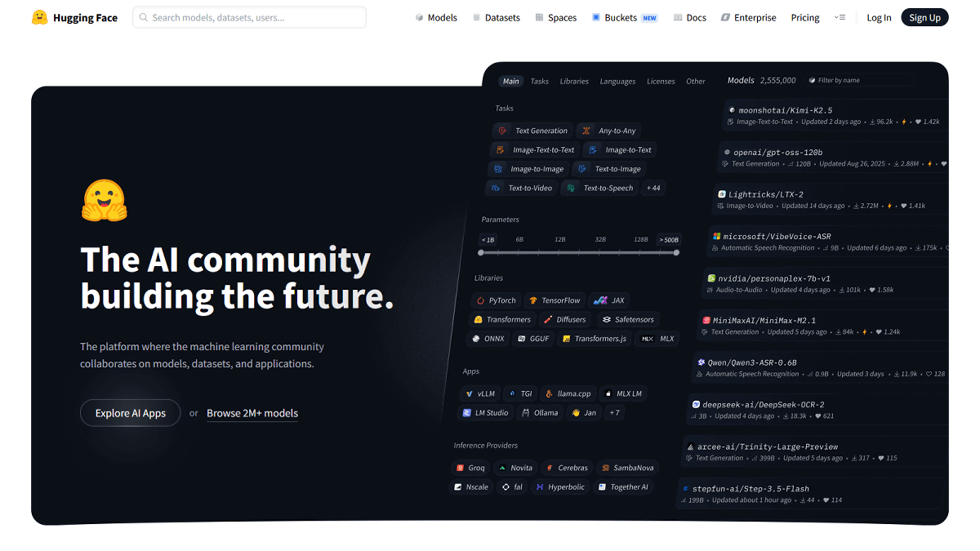980x551 pixels.
Task: Click the search magnifier icon
Action: (144, 17)
